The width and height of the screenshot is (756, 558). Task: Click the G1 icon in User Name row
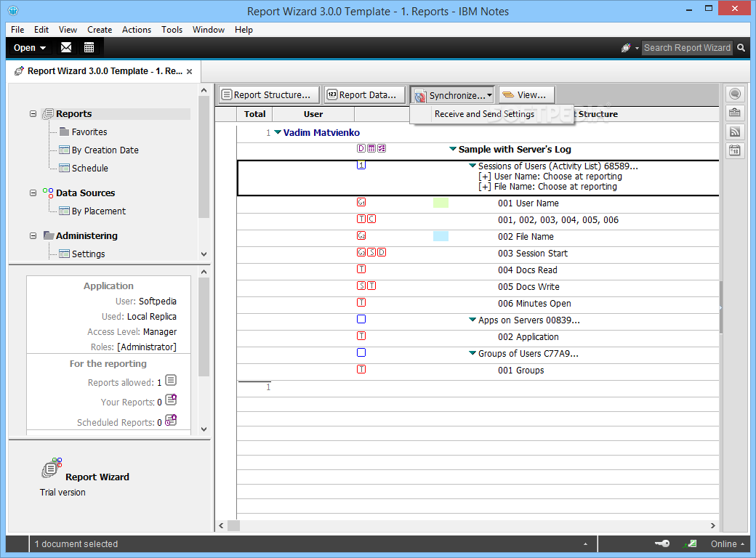click(x=361, y=203)
